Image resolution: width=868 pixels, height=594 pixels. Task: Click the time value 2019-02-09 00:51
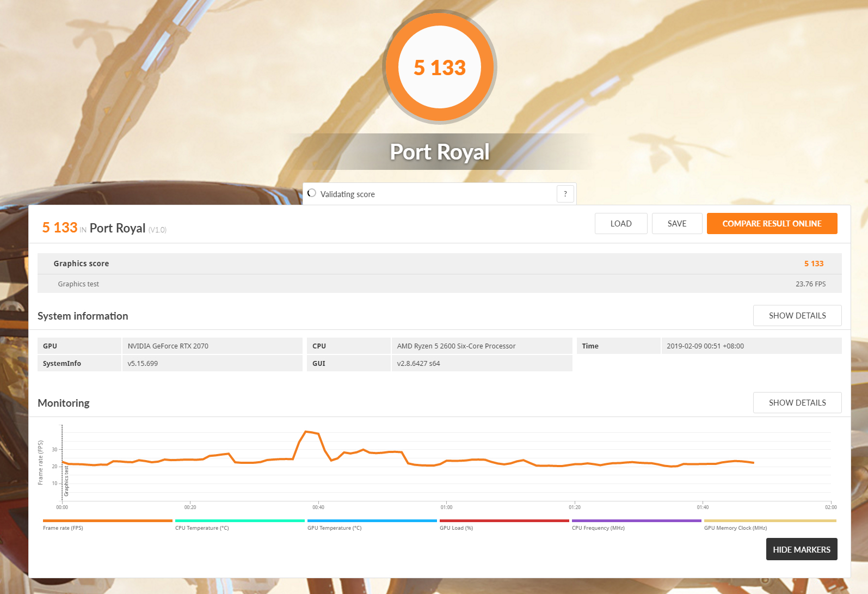pos(705,346)
